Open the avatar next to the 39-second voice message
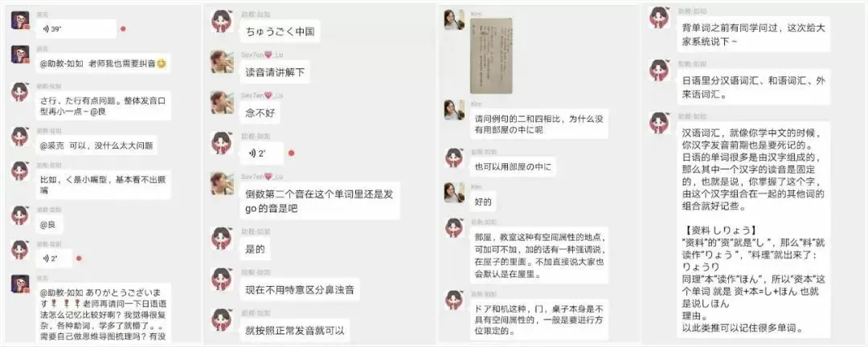Image resolution: width=868 pixels, height=347 pixels. point(20,20)
